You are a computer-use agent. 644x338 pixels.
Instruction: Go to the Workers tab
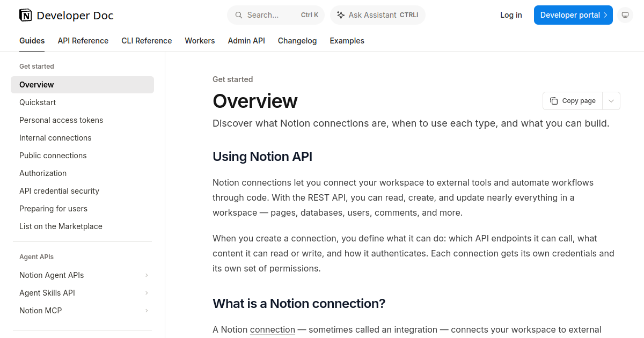[x=200, y=41]
